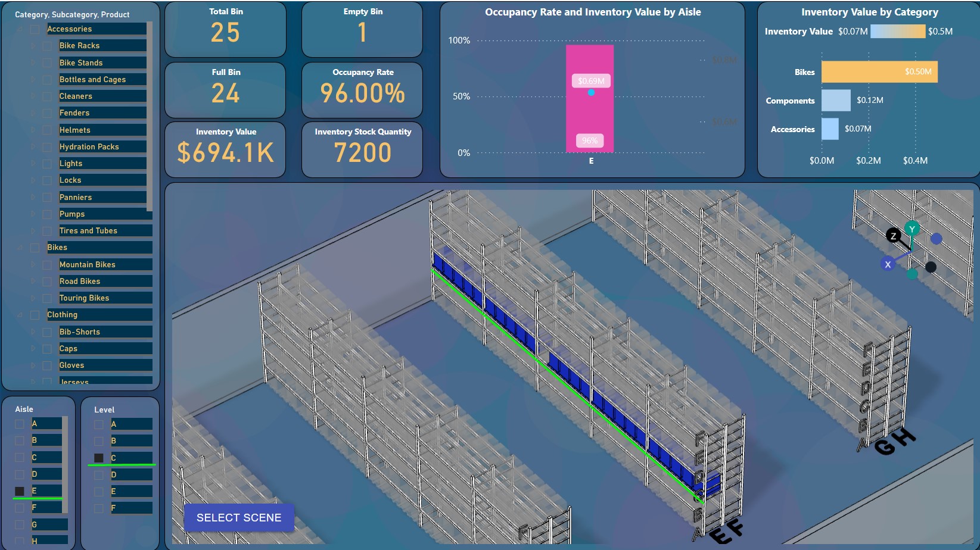Expand the Helmets subcategory
The height and width of the screenshot is (550, 980).
coord(34,130)
